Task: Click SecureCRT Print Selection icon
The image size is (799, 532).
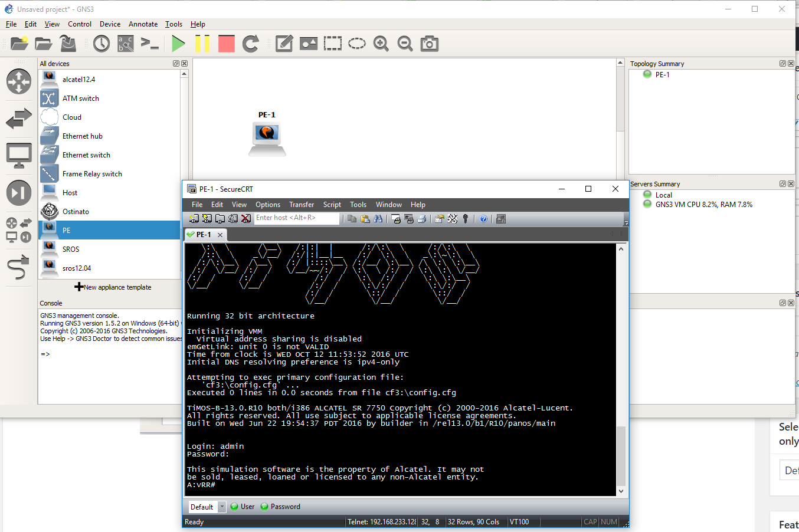Action: [x=409, y=219]
